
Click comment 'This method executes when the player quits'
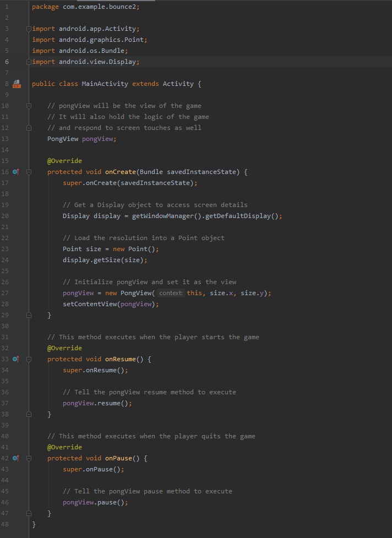click(151, 436)
